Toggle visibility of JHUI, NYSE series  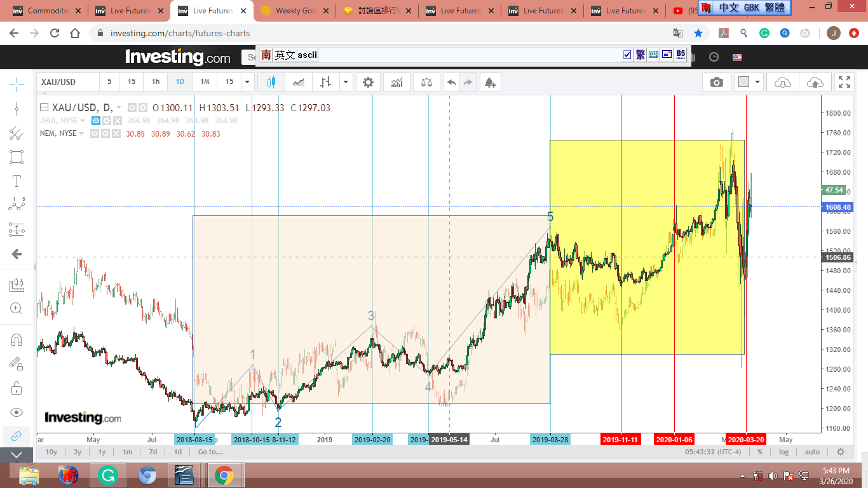[x=96, y=121]
